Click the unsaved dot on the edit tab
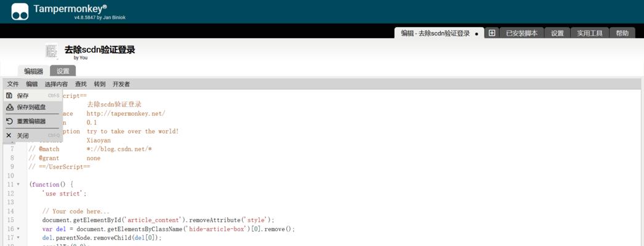The width and height of the screenshot is (644, 246). coord(477,34)
